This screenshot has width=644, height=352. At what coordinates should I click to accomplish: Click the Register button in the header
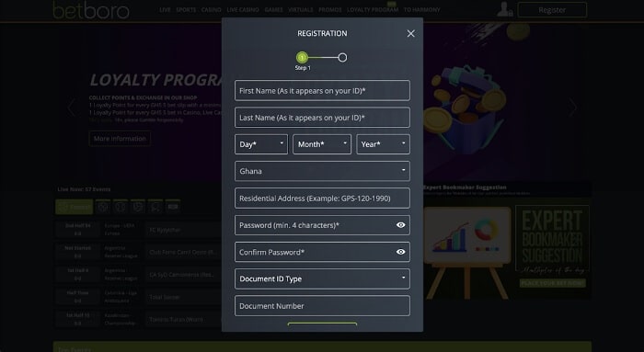[552, 10]
